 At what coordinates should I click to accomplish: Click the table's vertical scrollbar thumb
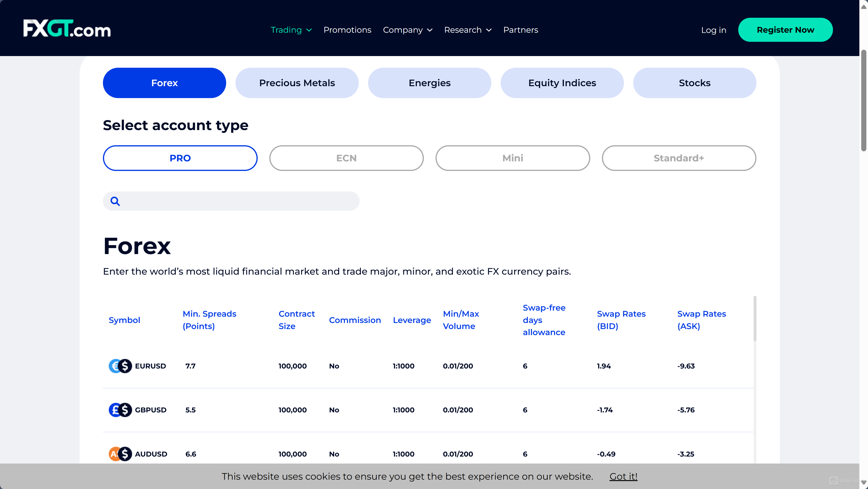click(755, 319)
